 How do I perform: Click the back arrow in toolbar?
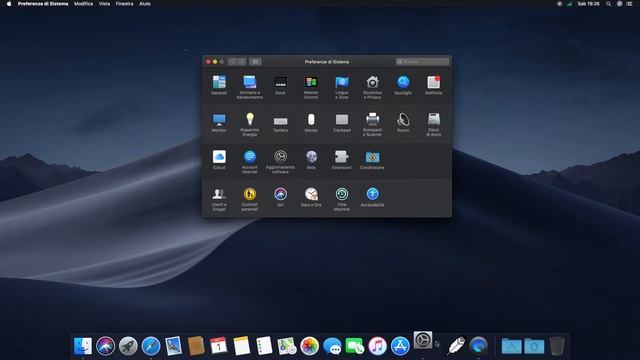click(x=233, y=62)
